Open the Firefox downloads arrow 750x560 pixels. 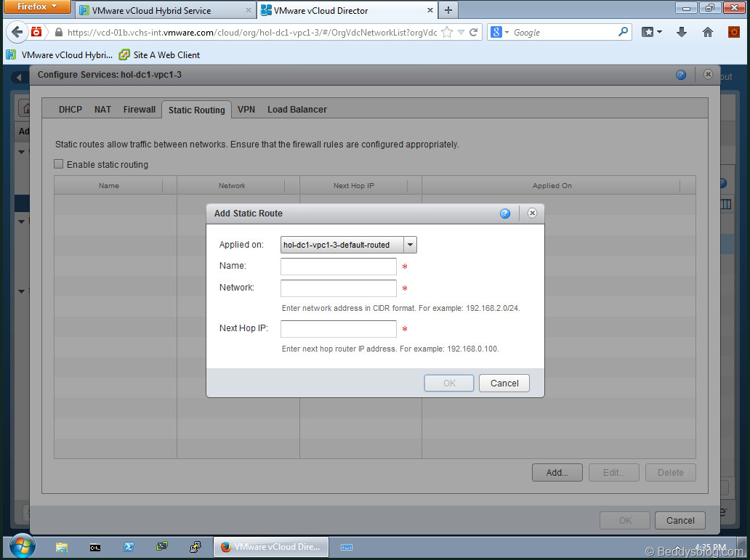pos(682,32)
